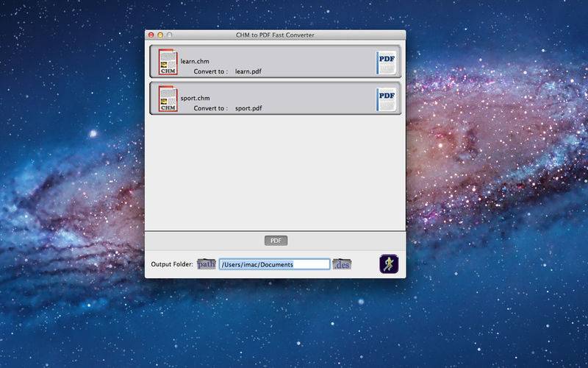Click the 'Convert to :' label for learn.chm
The height and width of the screenshot is (368, 588).
point(211,71)
